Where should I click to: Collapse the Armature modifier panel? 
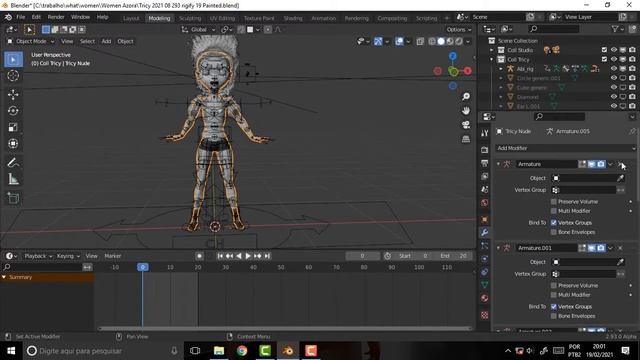pos(498,164)
